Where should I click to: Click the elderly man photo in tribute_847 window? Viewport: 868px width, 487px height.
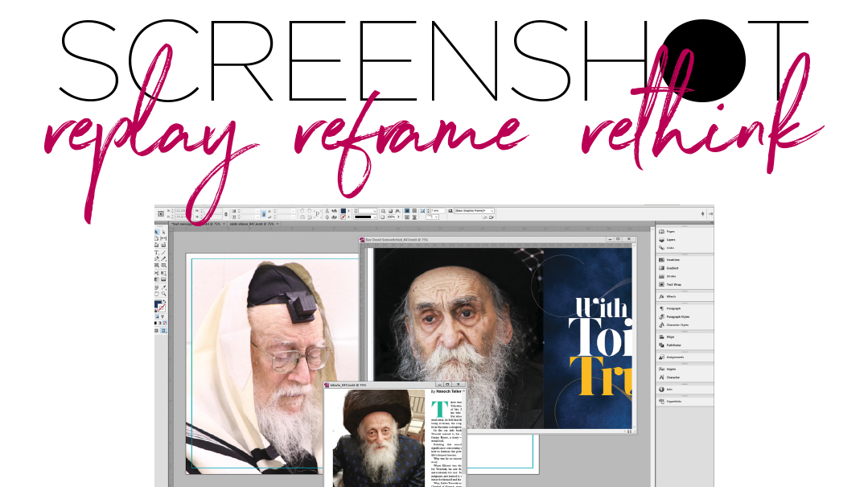[378, 438]
